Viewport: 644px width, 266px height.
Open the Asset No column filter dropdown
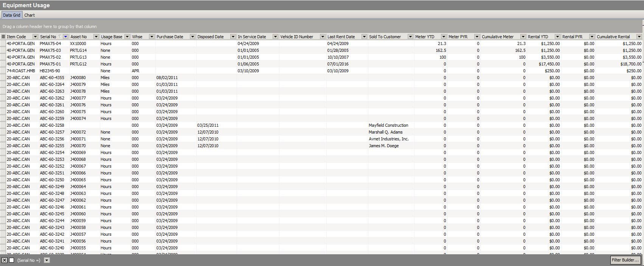(96, 37)
